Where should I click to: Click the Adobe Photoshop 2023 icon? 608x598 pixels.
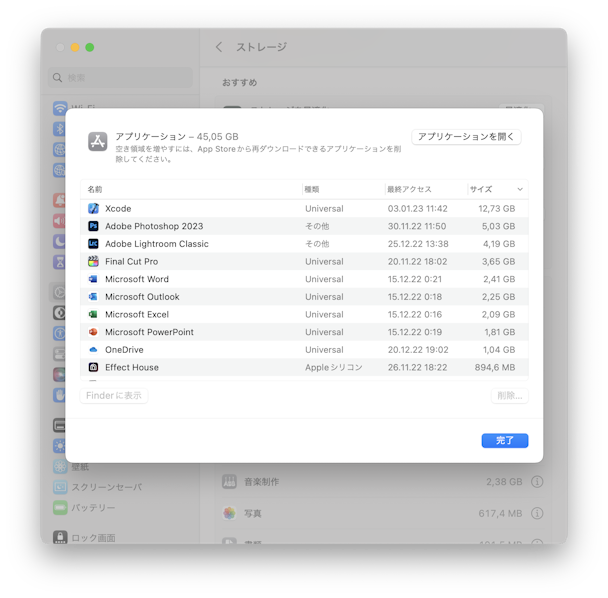93,226
